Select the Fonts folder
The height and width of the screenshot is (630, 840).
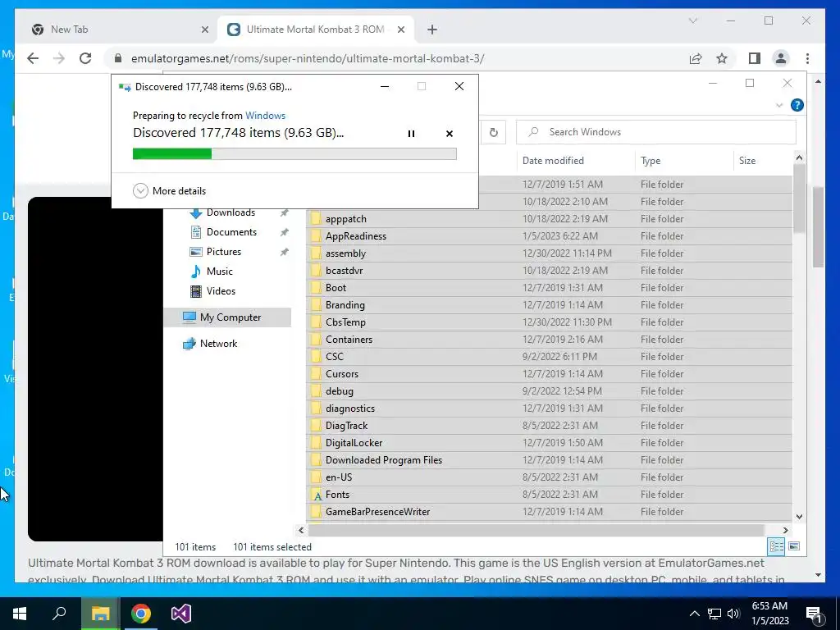point(549,495)
